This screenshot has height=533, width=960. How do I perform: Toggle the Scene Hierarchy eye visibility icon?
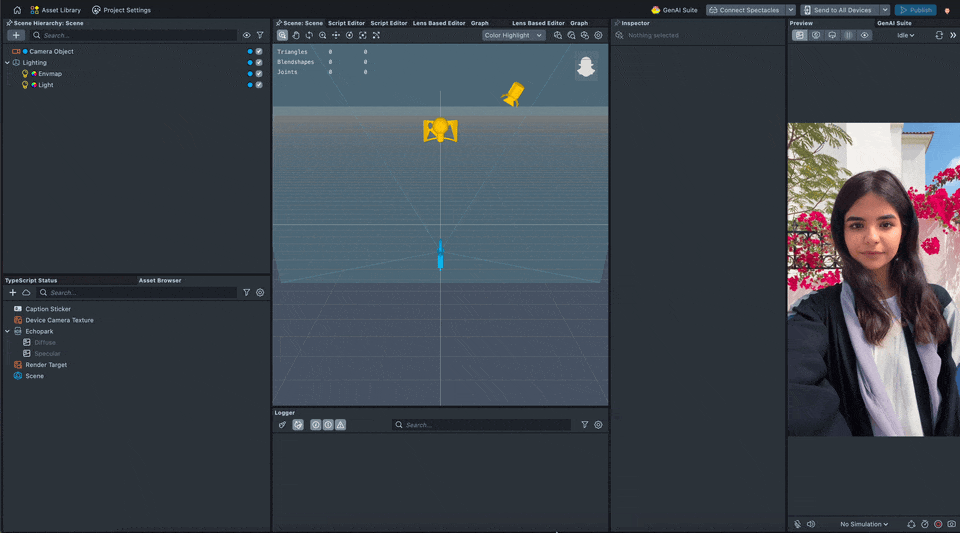[x=247, y=35]
